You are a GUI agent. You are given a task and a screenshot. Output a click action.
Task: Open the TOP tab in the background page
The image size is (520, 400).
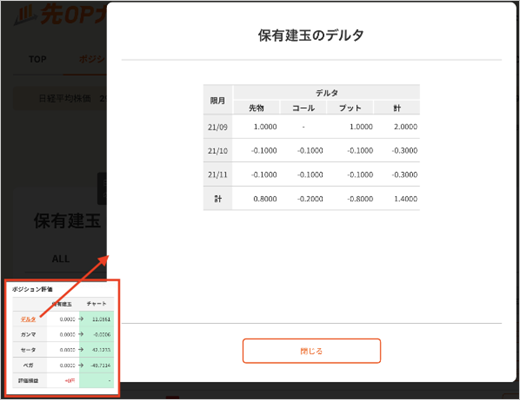tap(38, 59)
